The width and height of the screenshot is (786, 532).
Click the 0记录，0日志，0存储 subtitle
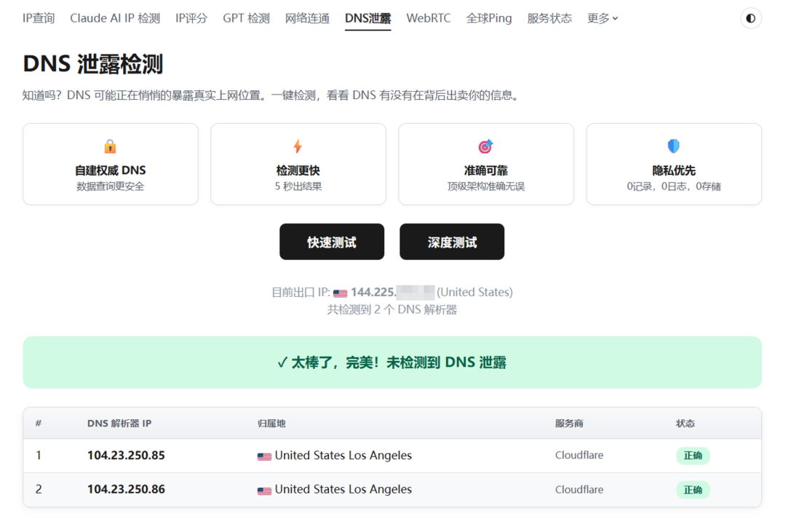[x=674, y=186]
